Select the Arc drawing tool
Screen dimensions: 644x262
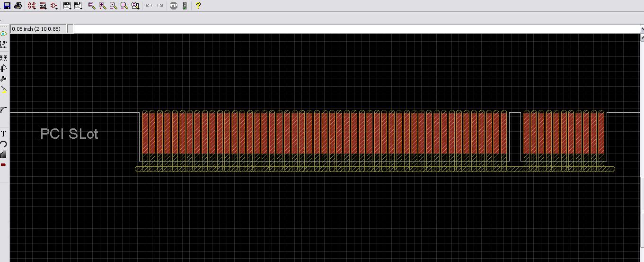(x=4, y=144)
